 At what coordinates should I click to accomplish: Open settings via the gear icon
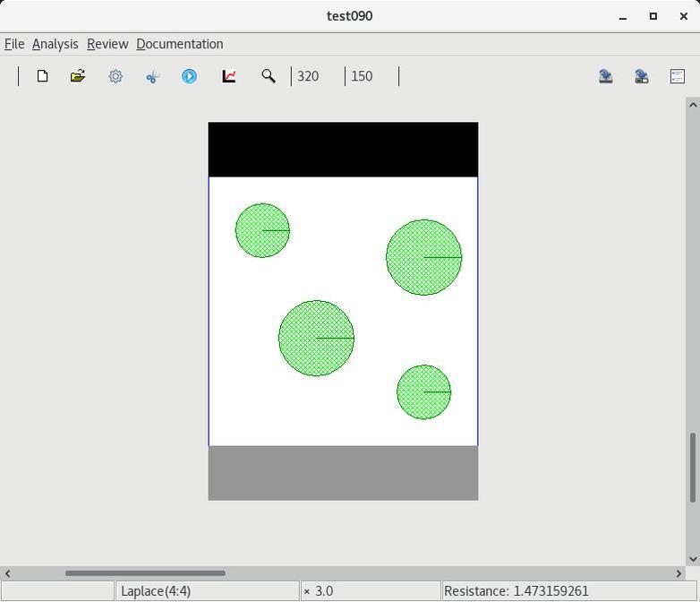coord(115,76)
